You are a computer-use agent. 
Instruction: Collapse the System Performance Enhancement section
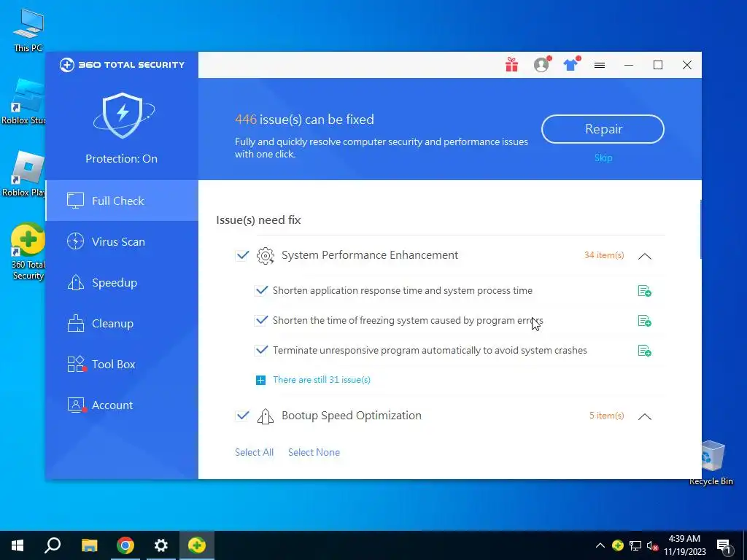(x=645, y=256)
